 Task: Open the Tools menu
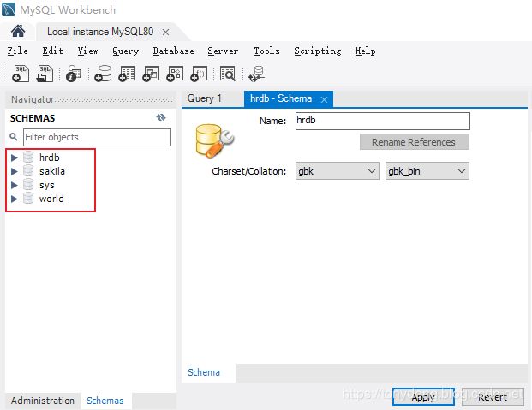pos(266,51)
